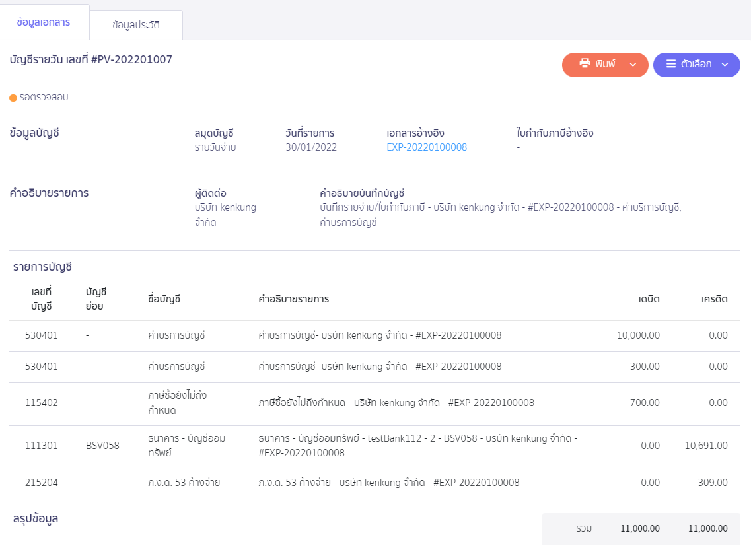This screenshot has height=560, width=751.
Task: Click account name ภาษีซื้อยังไม่ถึงกำหนด
Action: click(177, 403)
